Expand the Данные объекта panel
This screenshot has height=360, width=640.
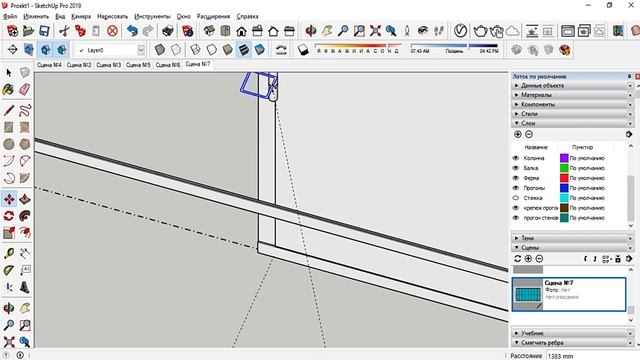coord(573,86)
